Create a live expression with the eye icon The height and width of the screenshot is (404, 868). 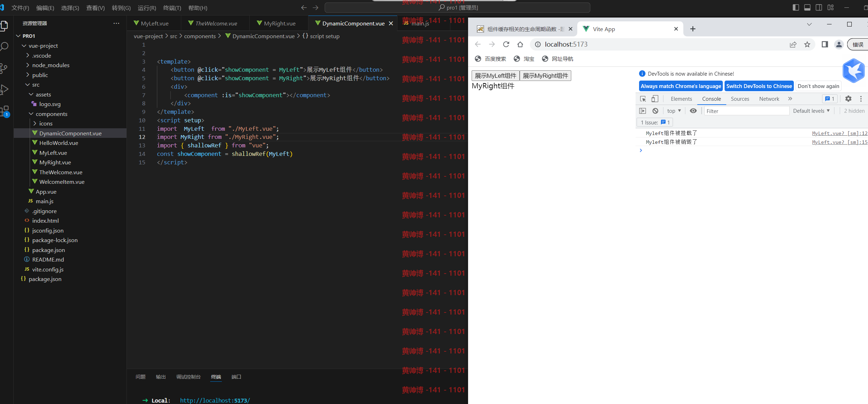(x=693, y=111)
